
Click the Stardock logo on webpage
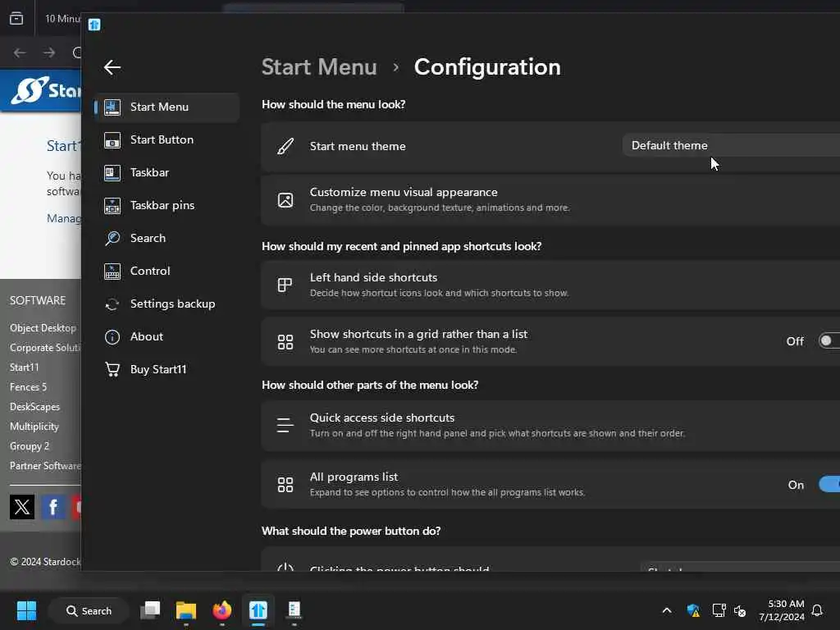pos(47,90)
